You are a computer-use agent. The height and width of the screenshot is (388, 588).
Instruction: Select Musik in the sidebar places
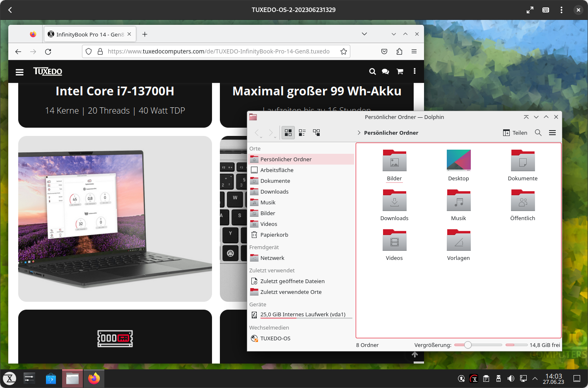coord(301,202)
